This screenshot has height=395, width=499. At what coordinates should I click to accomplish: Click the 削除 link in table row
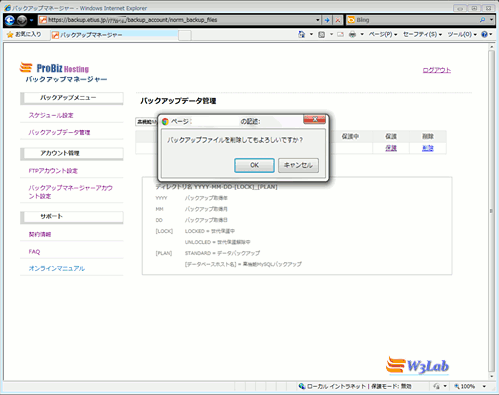coord(428,148)
